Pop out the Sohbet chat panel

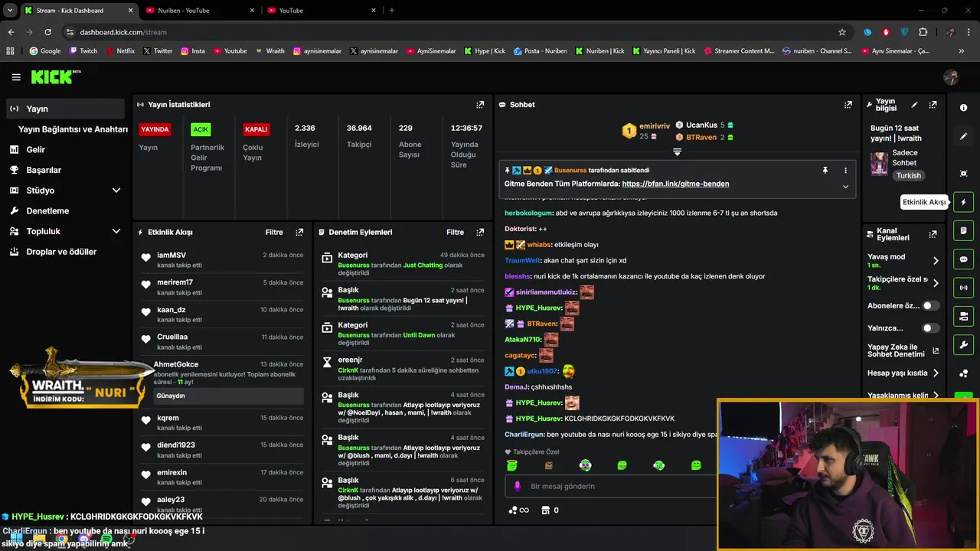[x=848, y=105]
